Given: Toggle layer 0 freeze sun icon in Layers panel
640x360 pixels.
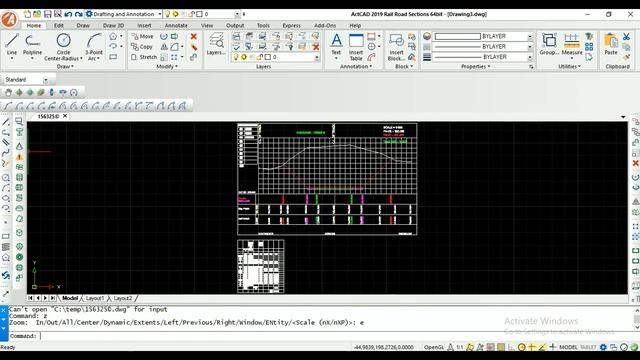Looking at the screenshot, I should (244, 57).
